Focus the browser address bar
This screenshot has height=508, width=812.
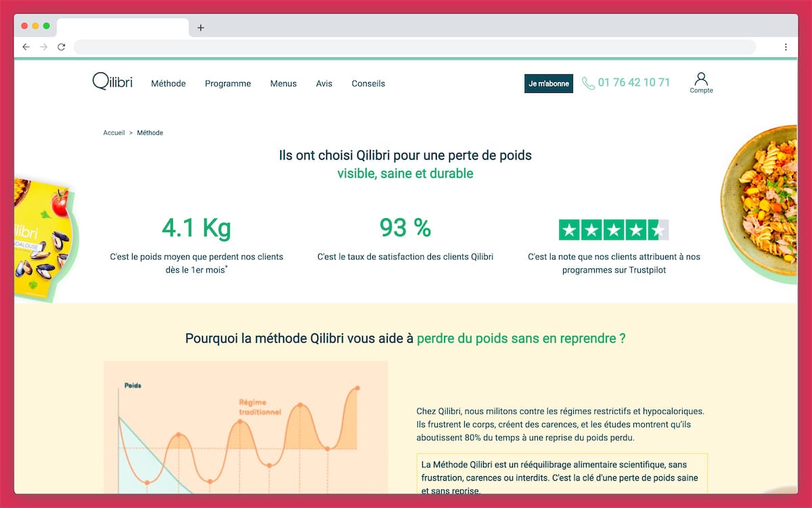point(414,47)
